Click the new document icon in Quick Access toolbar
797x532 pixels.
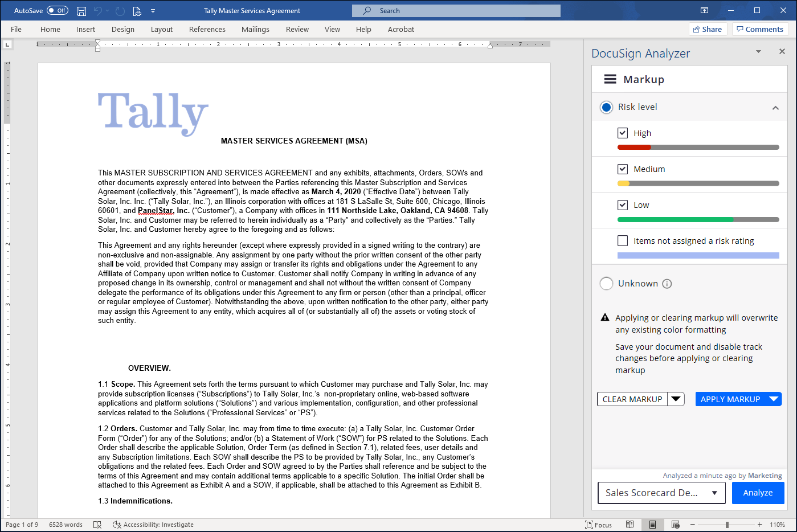(137, 11)
